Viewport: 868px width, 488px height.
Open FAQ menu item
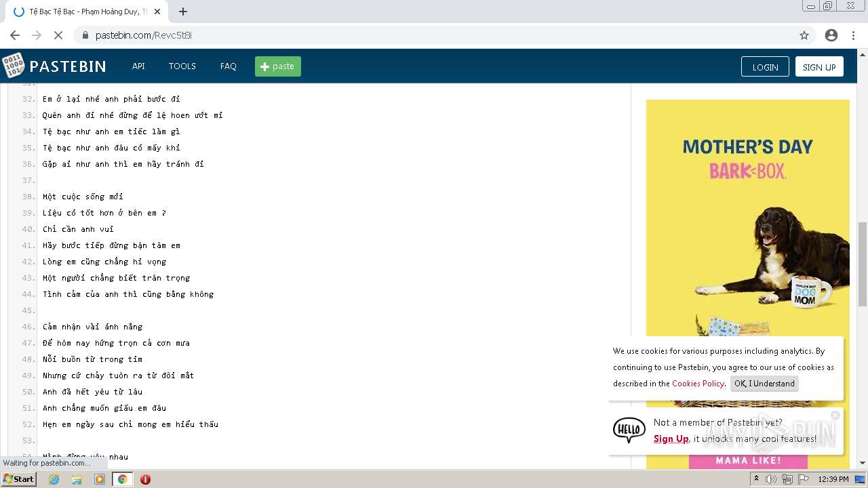229,66
